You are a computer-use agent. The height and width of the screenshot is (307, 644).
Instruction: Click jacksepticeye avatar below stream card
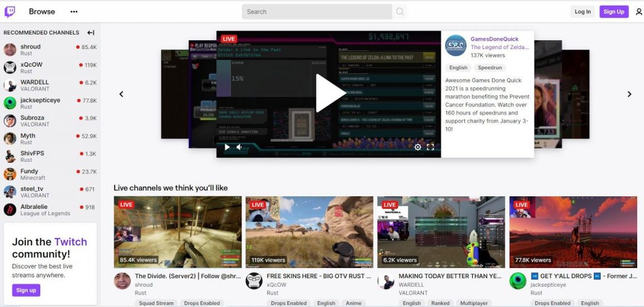point(518,281)
